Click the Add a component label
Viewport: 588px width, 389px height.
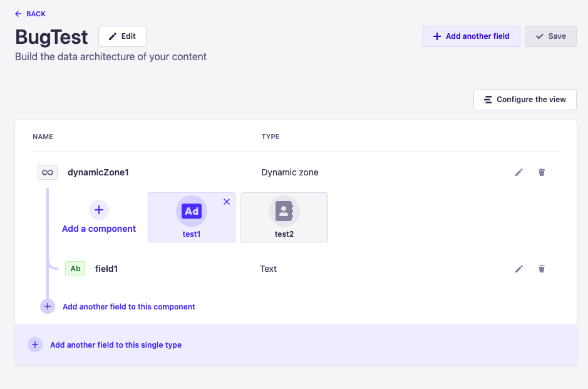[99, 229]
